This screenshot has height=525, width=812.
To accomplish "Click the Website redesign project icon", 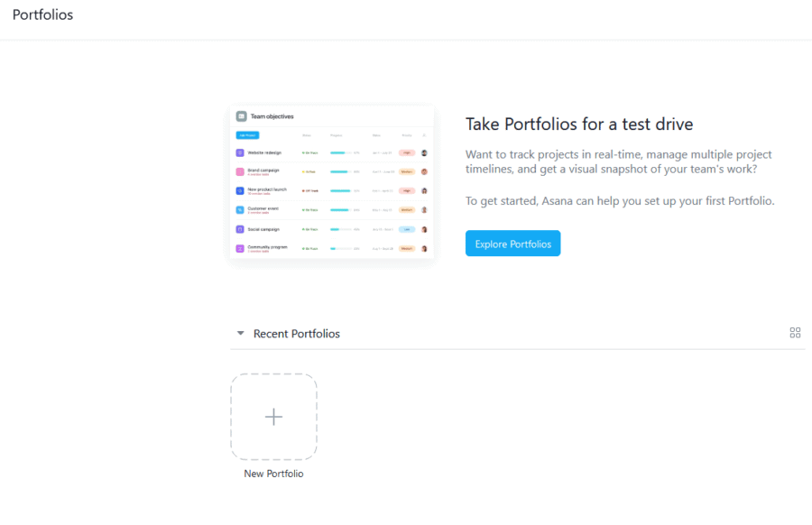I will 240,152.
